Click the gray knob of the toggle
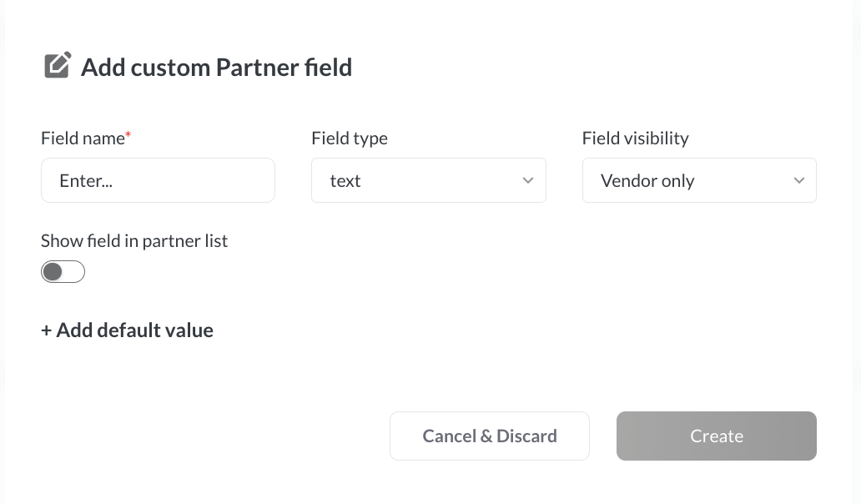This screenshot has width=861, height=504. 53,272
